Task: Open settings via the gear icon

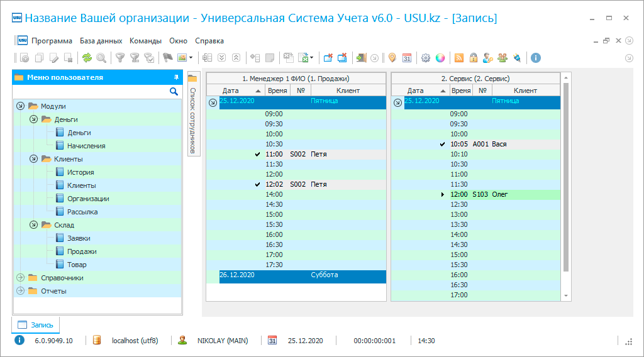Action: tap(426, 58)
